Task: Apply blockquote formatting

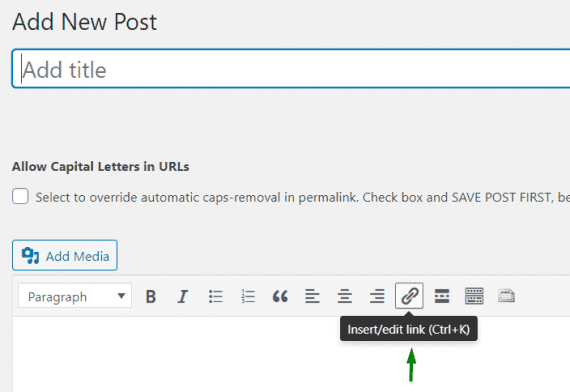Action: point(280,296)
